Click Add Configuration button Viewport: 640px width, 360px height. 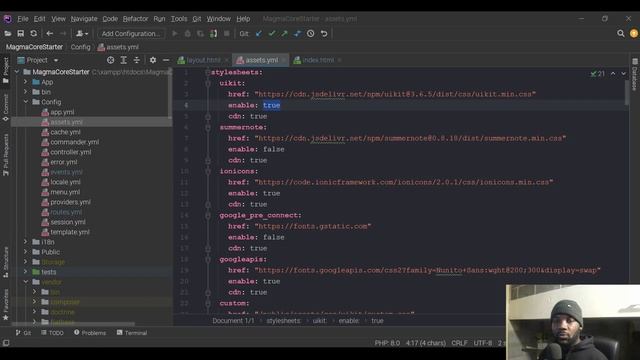131,33
